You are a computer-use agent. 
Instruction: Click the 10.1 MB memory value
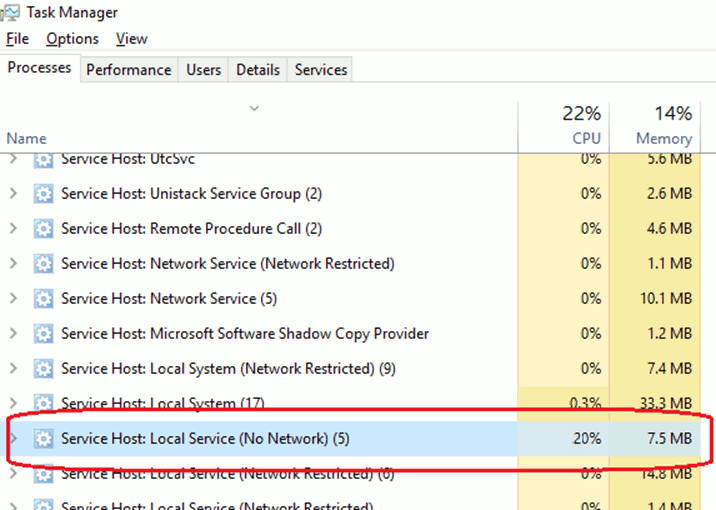coord(666,299)
